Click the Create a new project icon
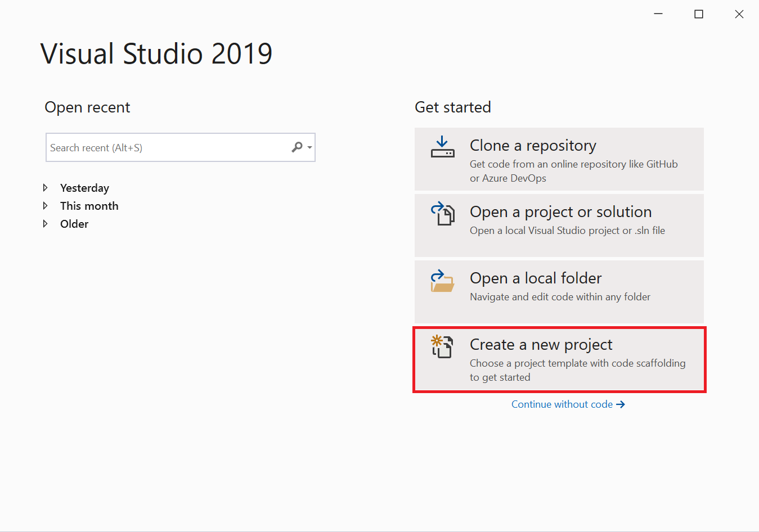The height and width of the screenshot is (532, 759). pos(442,346)
